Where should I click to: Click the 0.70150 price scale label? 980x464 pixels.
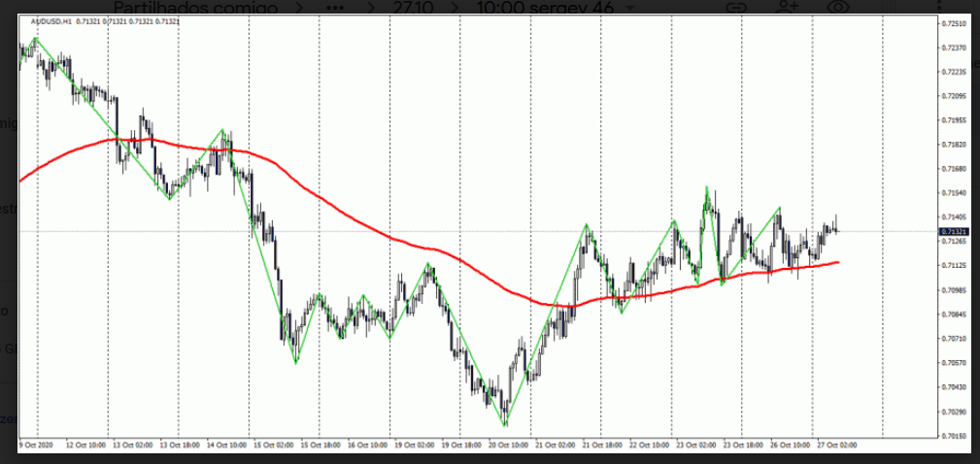(x=954, y=437)
